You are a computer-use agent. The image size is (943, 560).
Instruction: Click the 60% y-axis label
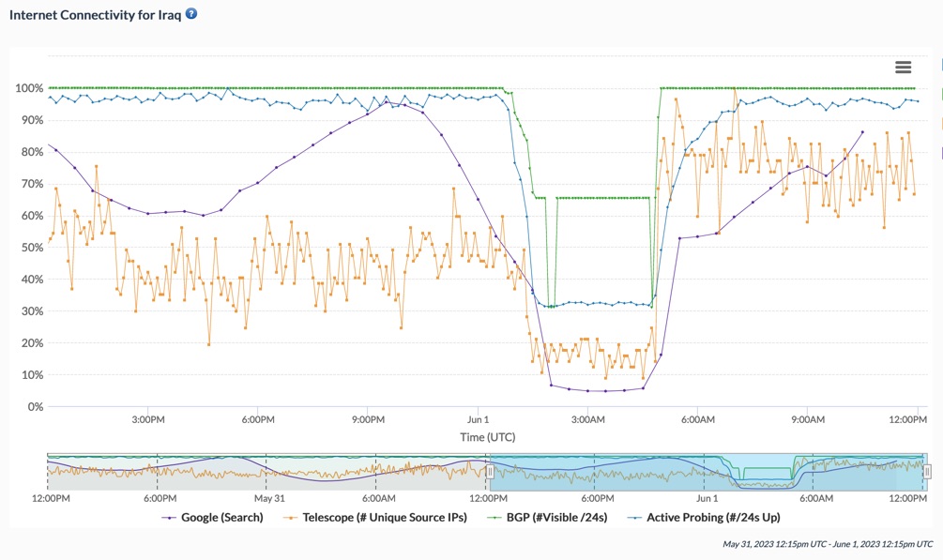pyautogui.click(x=31, y=216)
